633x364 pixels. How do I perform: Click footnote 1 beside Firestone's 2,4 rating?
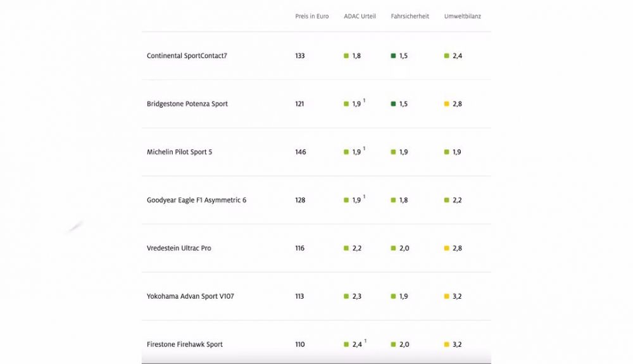pos(365,341)
